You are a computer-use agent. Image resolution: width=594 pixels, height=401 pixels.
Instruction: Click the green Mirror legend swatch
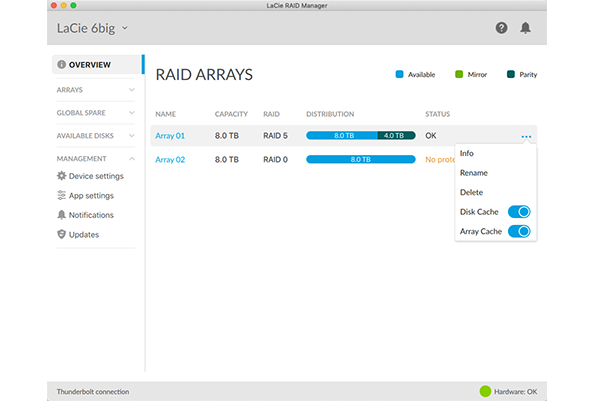[459, 74]
